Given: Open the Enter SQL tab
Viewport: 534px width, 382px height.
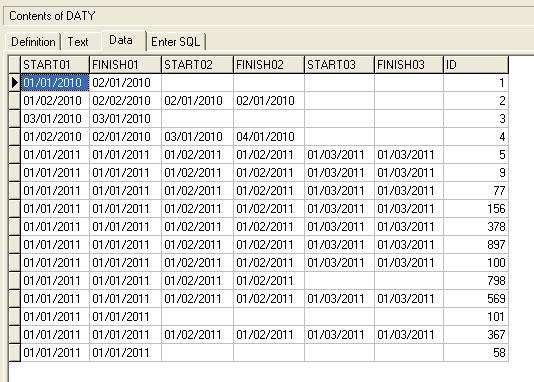Looking at the screenshot, I should coord(176,42).
